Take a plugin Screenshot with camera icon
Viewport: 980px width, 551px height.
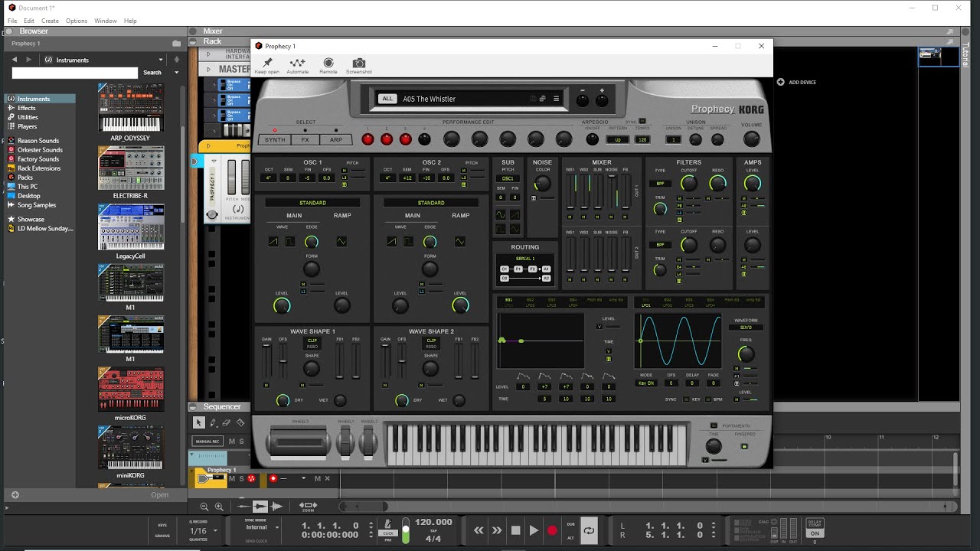[x=358, y=65]
